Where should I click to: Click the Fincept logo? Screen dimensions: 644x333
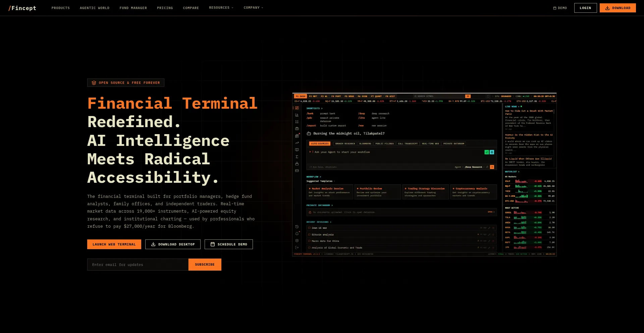(x=22, y=8)
